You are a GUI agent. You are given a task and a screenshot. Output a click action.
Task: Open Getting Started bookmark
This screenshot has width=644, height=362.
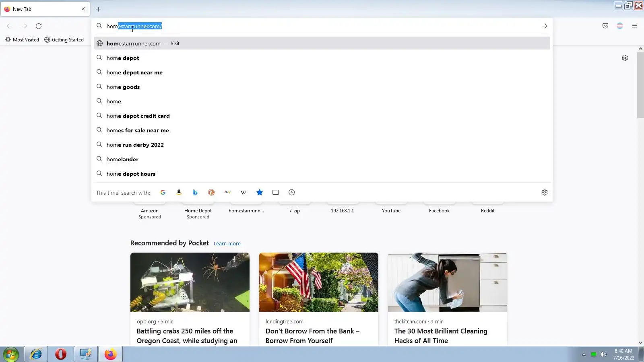pos(64,40)
